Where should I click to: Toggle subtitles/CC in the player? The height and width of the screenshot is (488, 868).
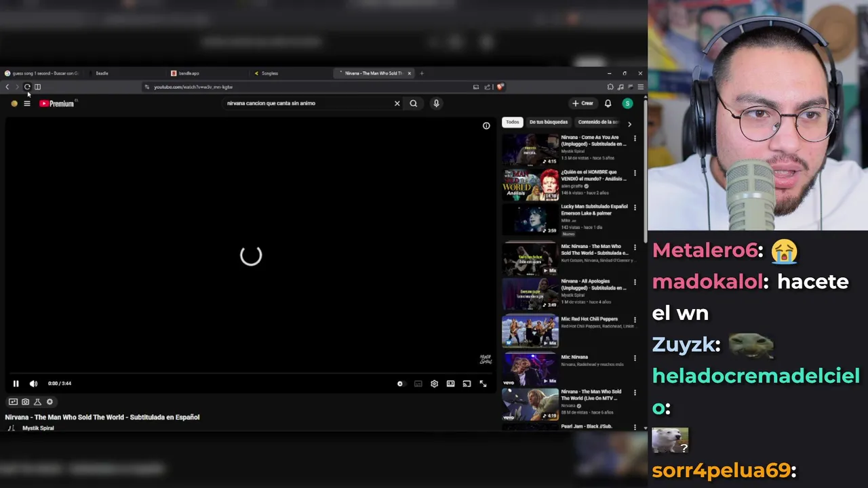coord(418,384)
